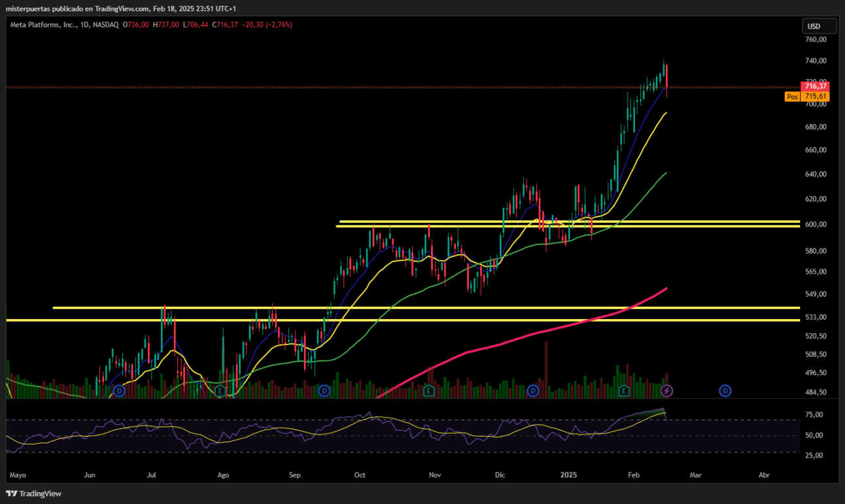Click the low value L706,44

[196, 25]
